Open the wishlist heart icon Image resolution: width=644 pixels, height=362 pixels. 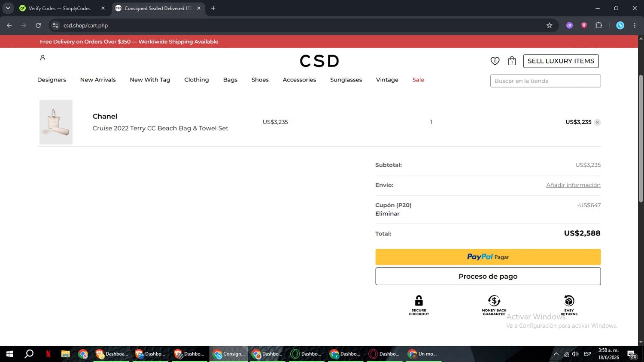click(495, 61)
